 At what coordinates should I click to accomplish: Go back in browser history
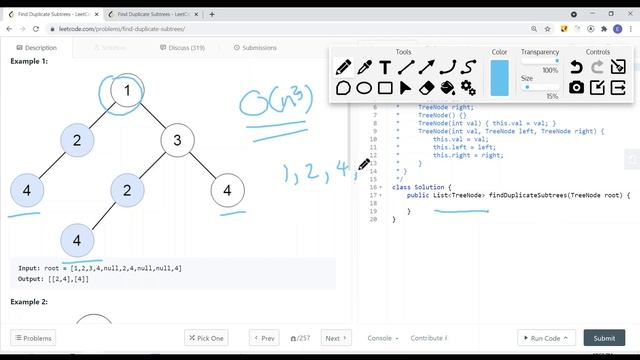pos(9,29)
